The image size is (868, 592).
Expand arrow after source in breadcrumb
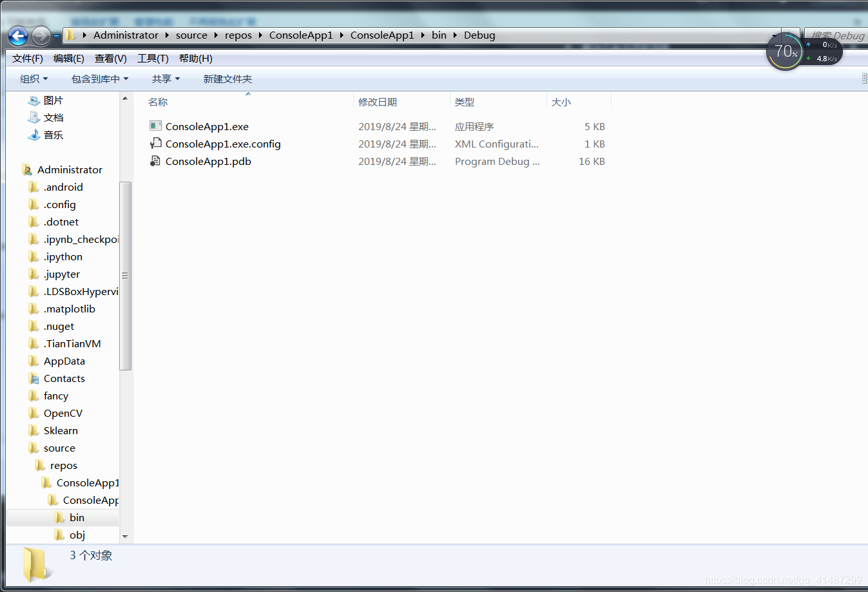(216, 35)
